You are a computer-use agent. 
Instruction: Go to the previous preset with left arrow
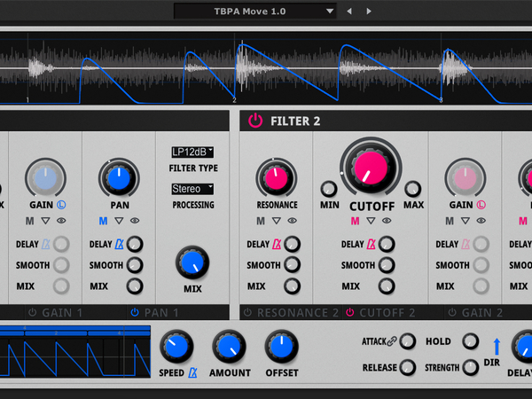(349, 12)
